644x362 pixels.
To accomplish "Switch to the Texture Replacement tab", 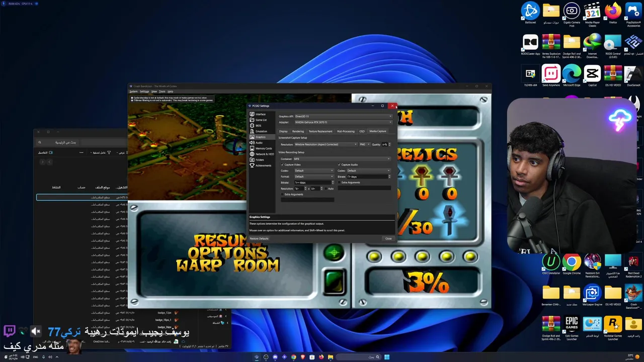I will coord(320,131).
